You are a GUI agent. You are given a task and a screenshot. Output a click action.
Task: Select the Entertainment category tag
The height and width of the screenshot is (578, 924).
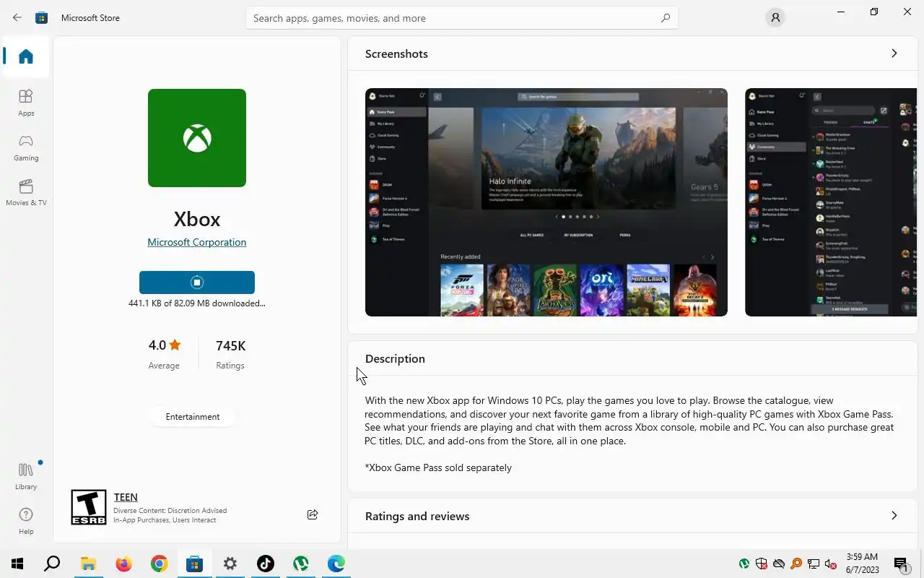pyautogui.click(x=193, y=417)
